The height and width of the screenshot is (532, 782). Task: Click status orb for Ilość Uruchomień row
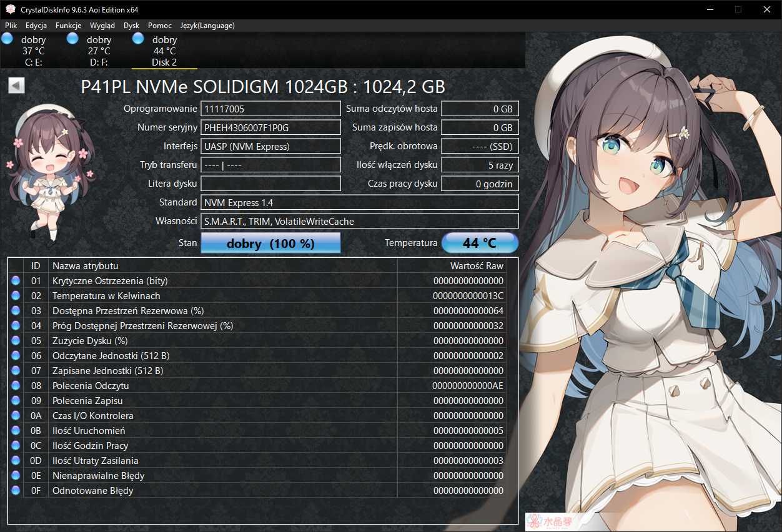coord(16,430)
